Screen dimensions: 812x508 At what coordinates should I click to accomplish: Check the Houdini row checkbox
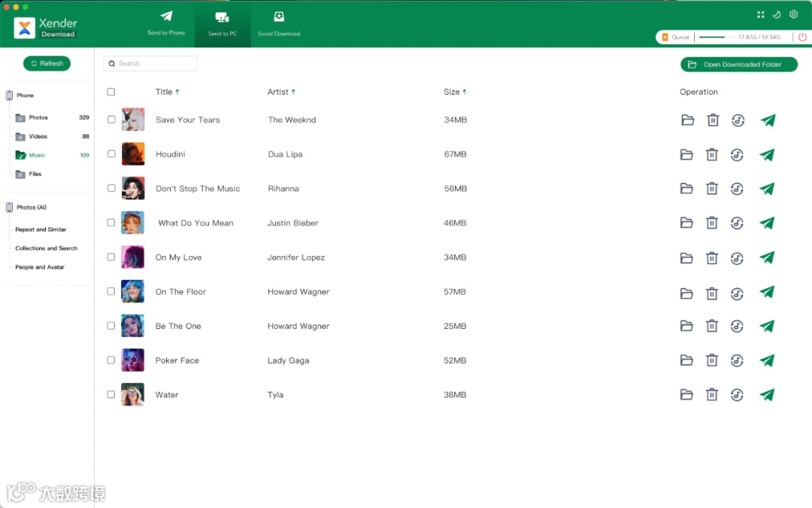pos(111,154)
